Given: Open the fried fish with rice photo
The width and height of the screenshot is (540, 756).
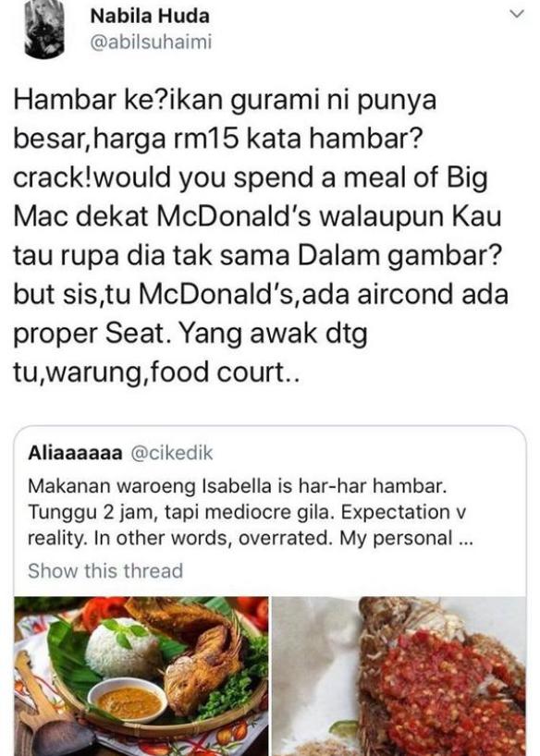Looking at the screenshot, I should 141,676.
